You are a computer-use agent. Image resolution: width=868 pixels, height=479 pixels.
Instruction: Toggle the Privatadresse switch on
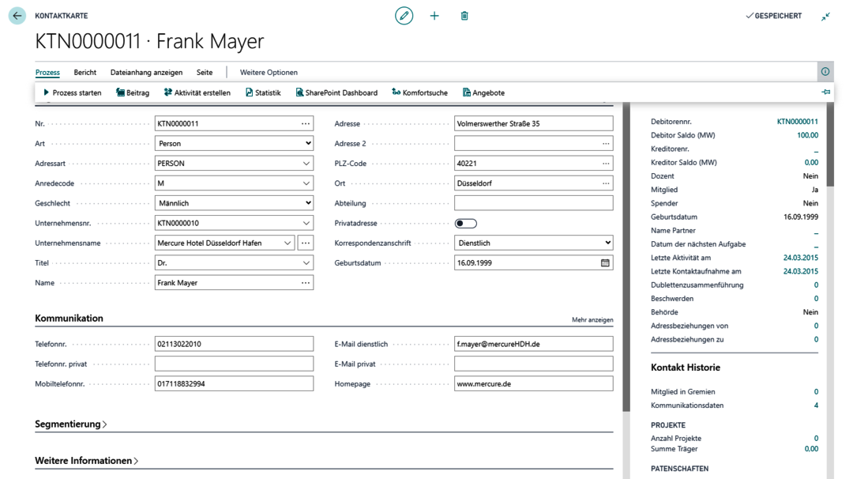coord(467,222)
